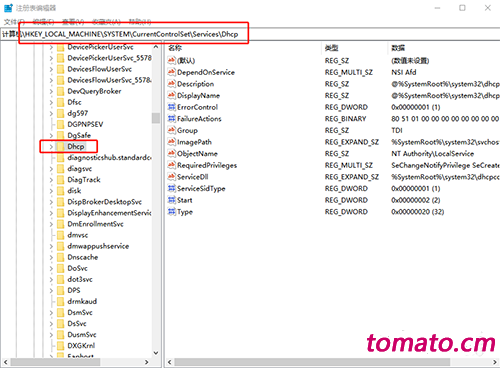This screenshot has width=500, height=368.
Task: Click the binary icon beside ErrorControl
Action: [171, 107]
